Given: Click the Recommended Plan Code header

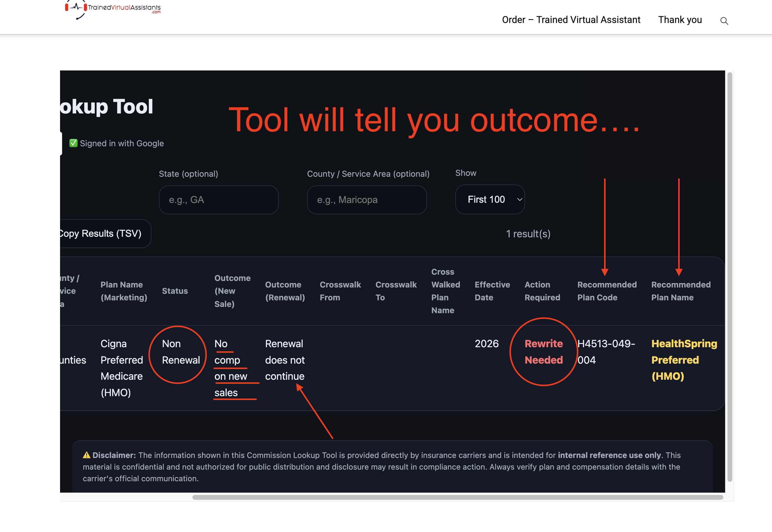Looking at the screenshot, I should 606,291.
